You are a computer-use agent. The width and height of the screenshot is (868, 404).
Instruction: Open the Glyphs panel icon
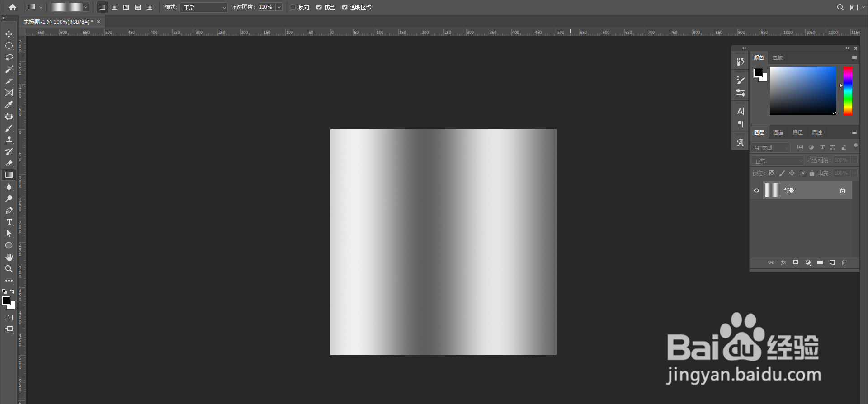click(x=740, y=142)
